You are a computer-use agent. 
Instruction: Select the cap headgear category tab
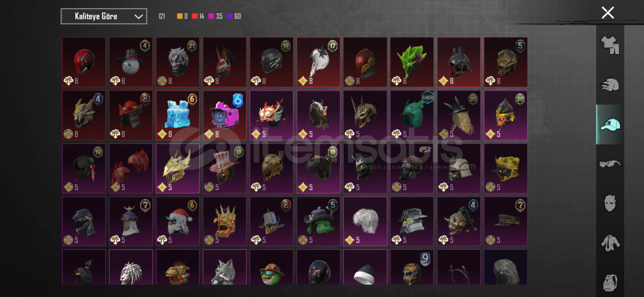click(x=610, y=125)
